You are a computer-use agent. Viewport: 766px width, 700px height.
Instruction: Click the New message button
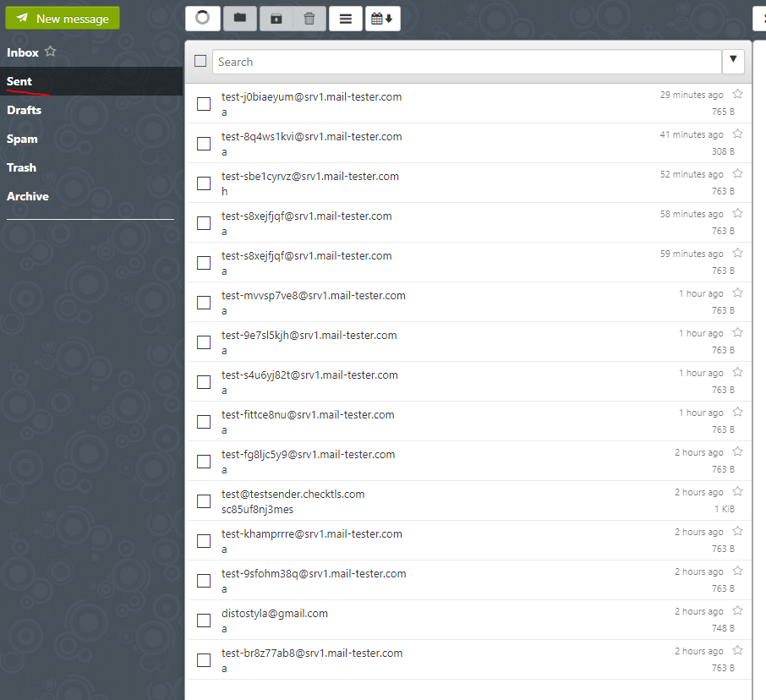[x=62, y=18]
